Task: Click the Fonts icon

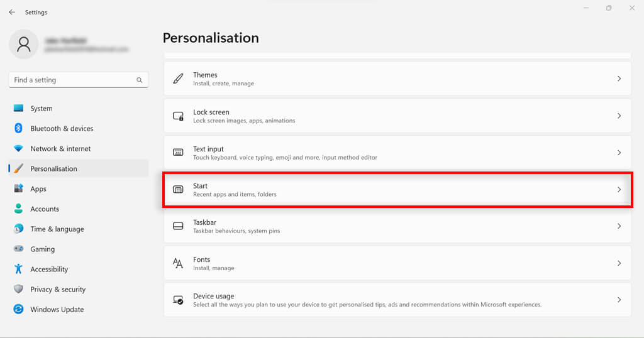Action: [178, 263]
